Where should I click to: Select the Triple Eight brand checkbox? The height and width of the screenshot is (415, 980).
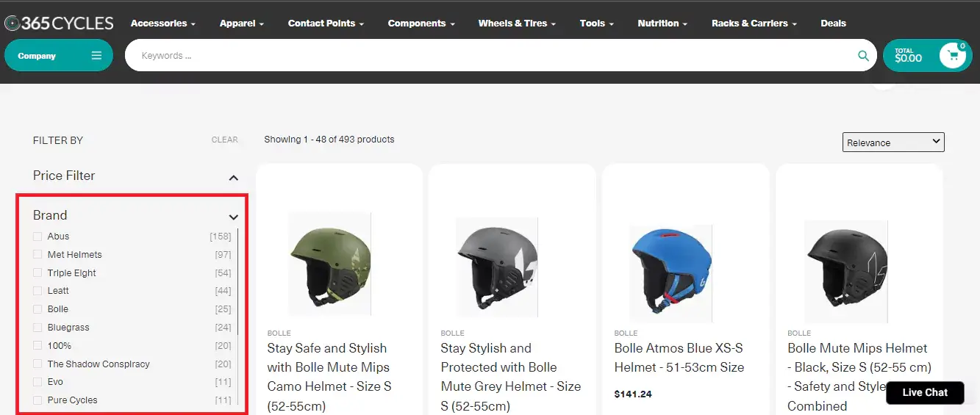(x=37, y=273)
